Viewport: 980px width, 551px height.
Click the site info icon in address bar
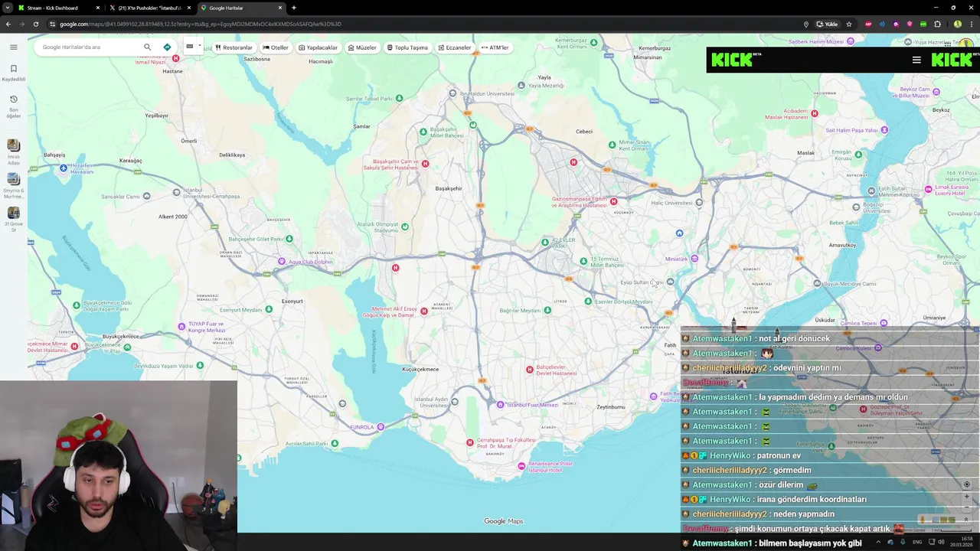pyautogui.click(x=52, y=24)
